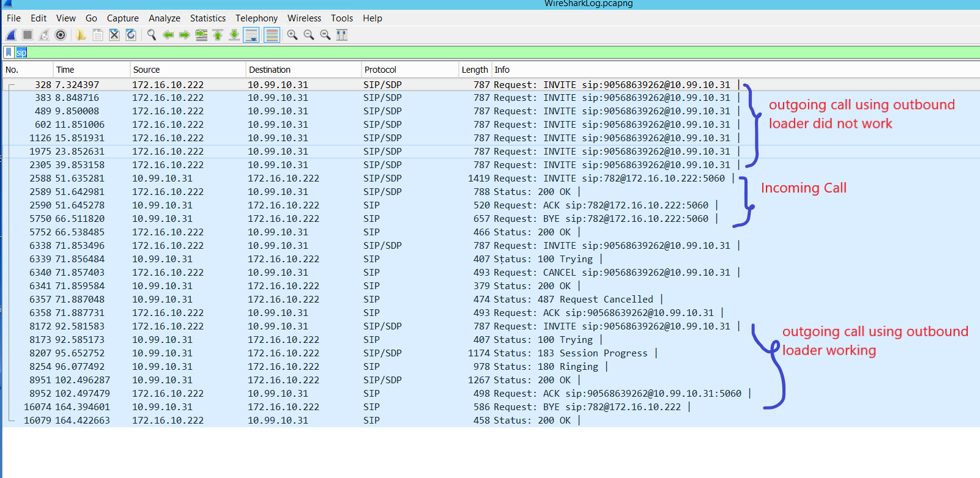Viewport: 980px width, 478px height.
Task: Click inside the sip display filter field
Action: point(428,53)
